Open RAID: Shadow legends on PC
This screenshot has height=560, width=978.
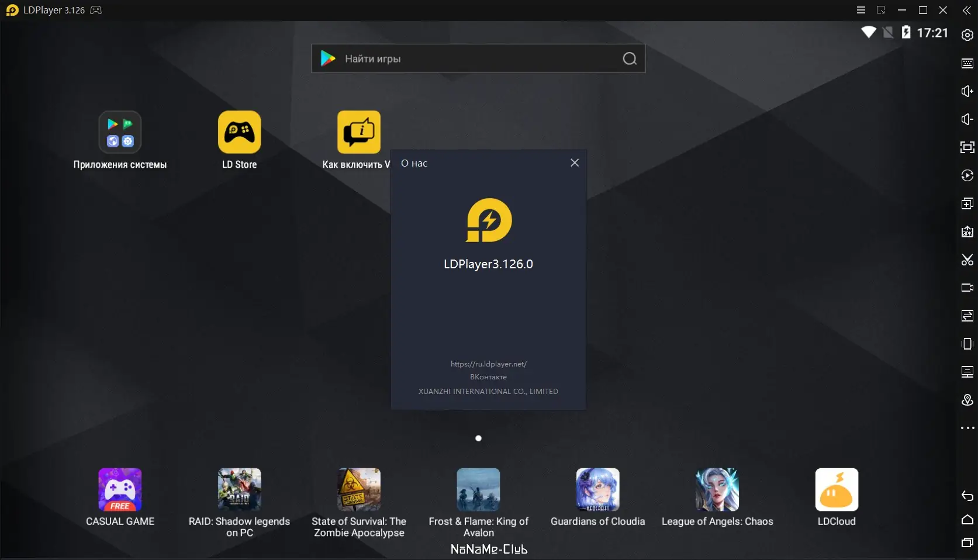pyautogui.click(x=240, y=503)
